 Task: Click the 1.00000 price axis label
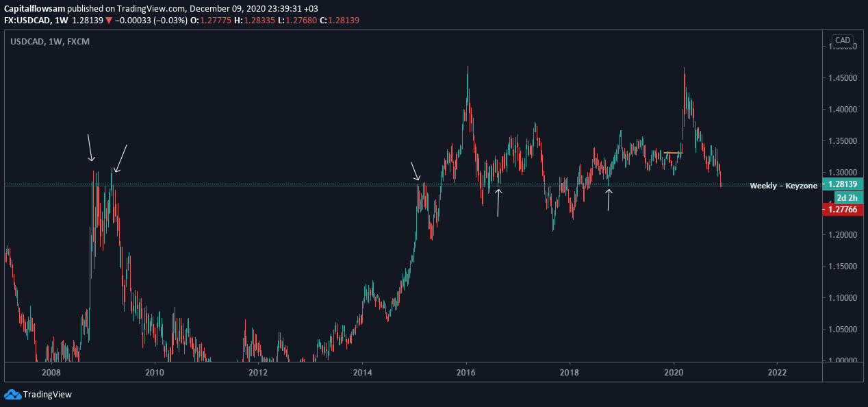click(x=844, y=361)
